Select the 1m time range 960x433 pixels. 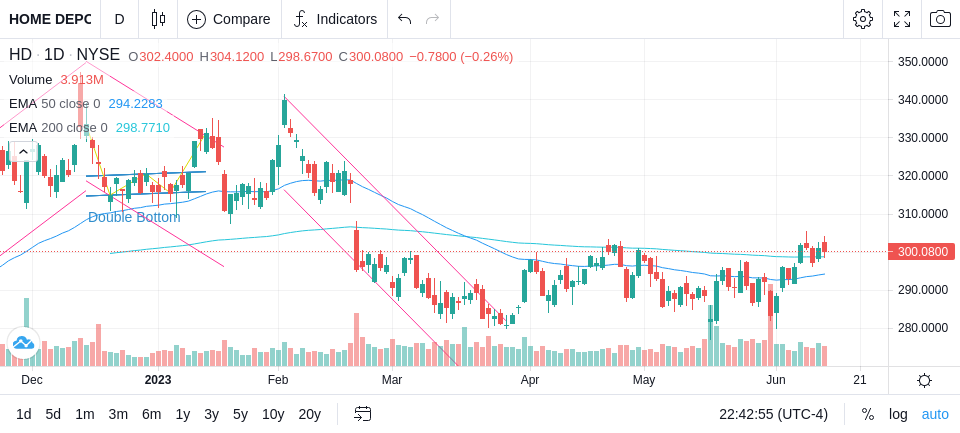pos(84,415)
